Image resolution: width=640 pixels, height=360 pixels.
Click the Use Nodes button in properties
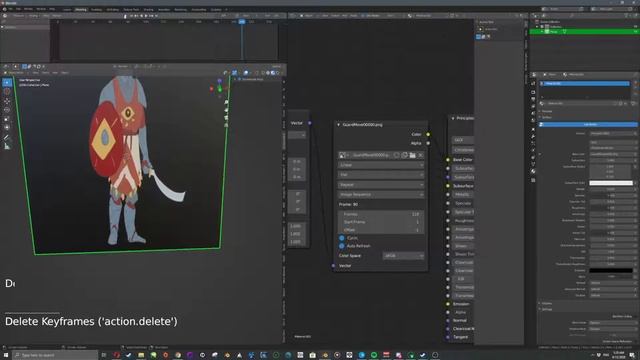588,124
